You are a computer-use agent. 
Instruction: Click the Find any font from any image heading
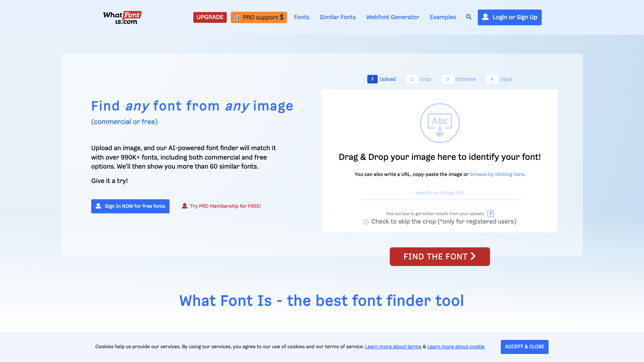pyautogui.click(x=192, y=106)
